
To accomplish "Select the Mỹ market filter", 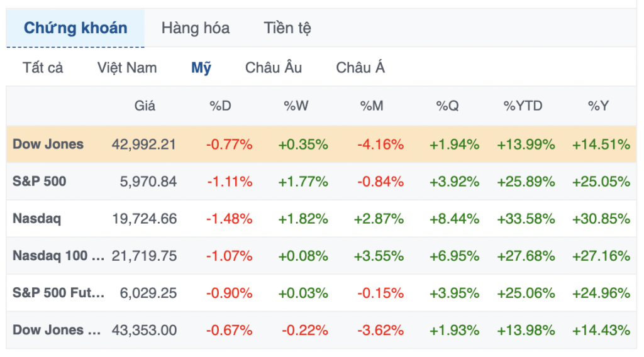I will point(201,68).
